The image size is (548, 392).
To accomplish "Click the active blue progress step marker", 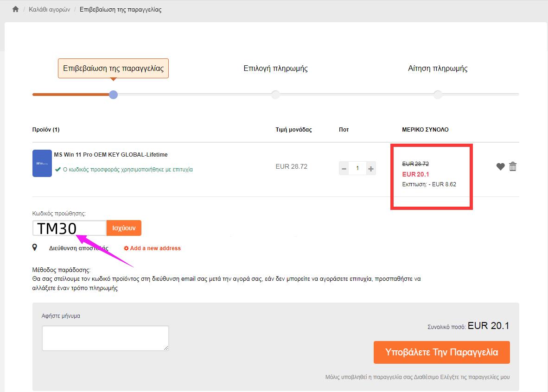I will pos(113,95).
